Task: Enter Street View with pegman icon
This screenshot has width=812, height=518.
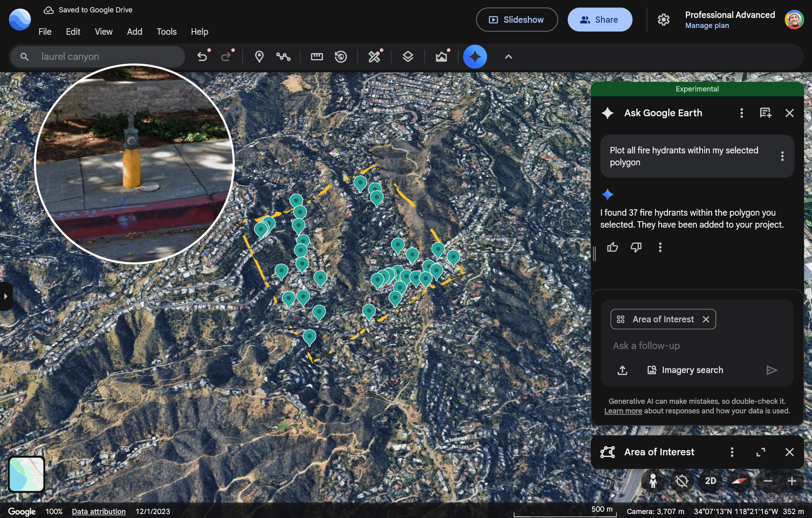Action: tap(652, 481)
